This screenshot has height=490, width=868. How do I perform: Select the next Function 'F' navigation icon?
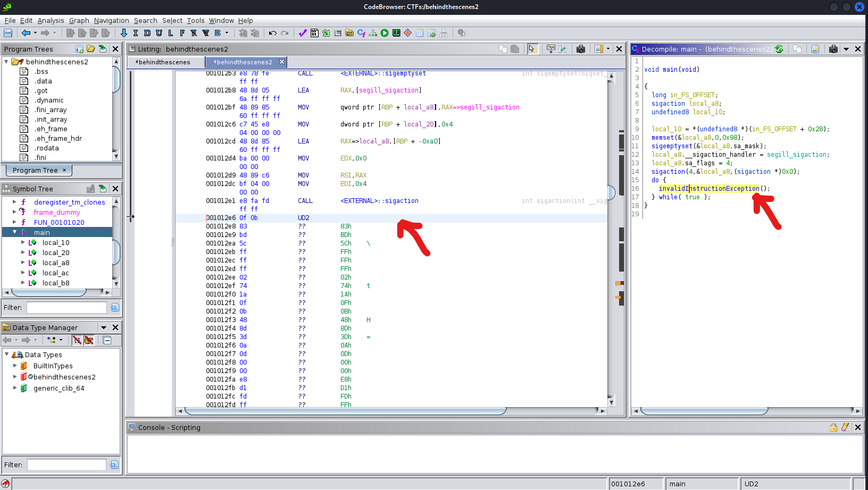point(182,33)
